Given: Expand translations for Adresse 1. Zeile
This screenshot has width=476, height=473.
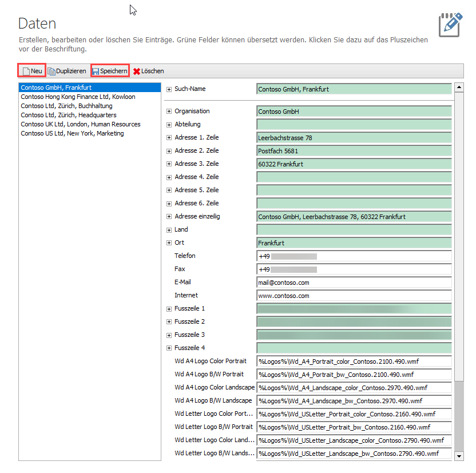Looking at the screenshot, I should click(169, 138).
